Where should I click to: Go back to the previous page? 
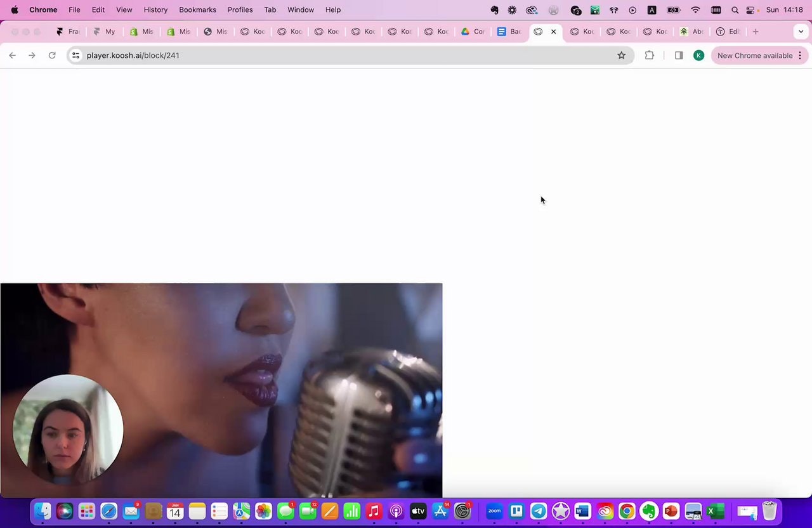12,55
